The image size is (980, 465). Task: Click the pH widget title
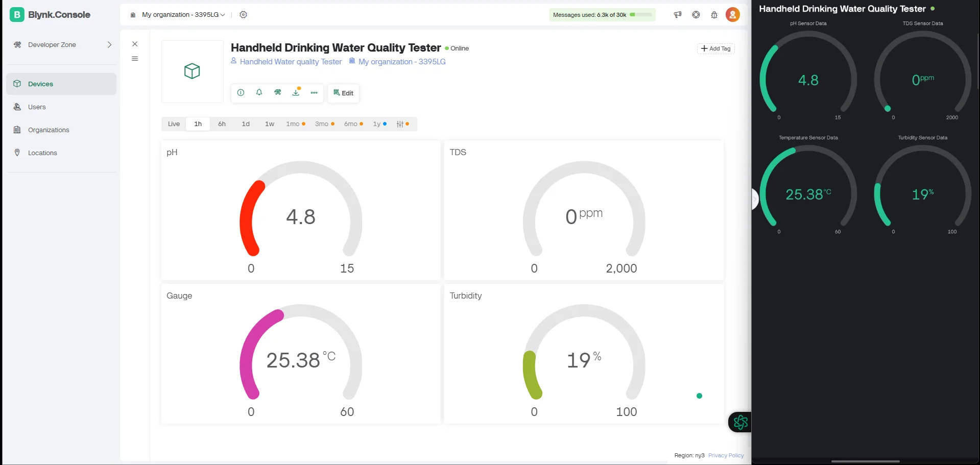click(x=172, y=152)
